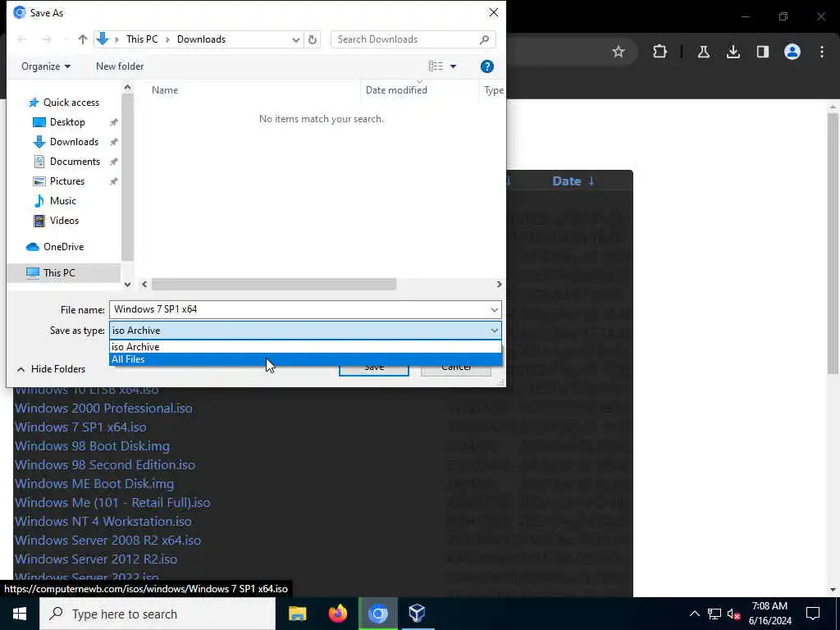Select Desktop in navigation pane
This screenshot has width=840, height=630.
67,122
